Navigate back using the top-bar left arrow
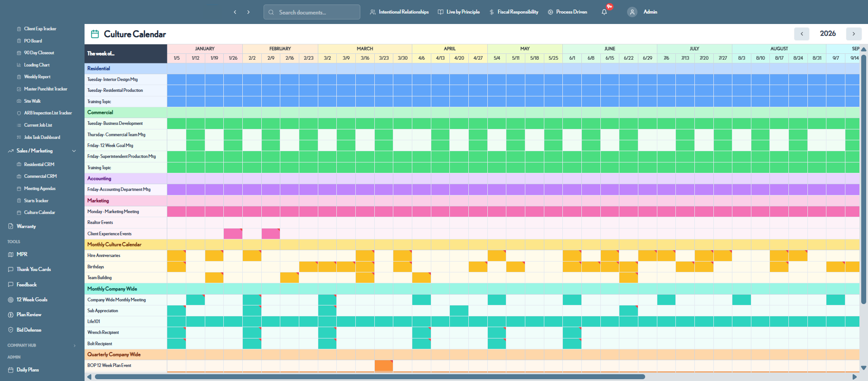This screenshot has width=868, height=381. 235,12
